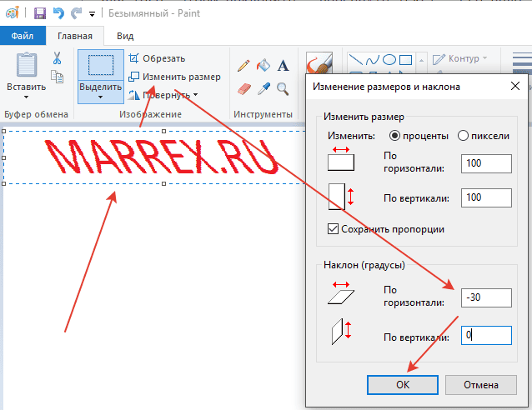
Task: Click the Вставить clipboard icon
Action: [x=27, y=65]
